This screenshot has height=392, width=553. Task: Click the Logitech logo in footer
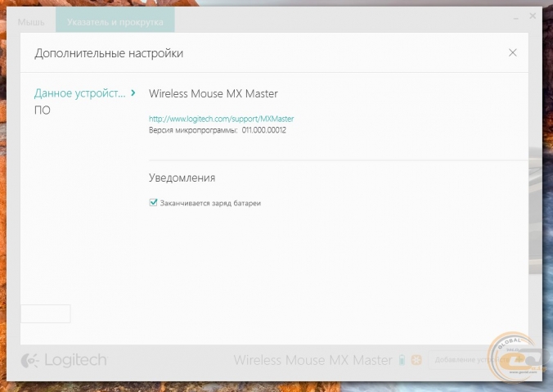tap(64, 360)
